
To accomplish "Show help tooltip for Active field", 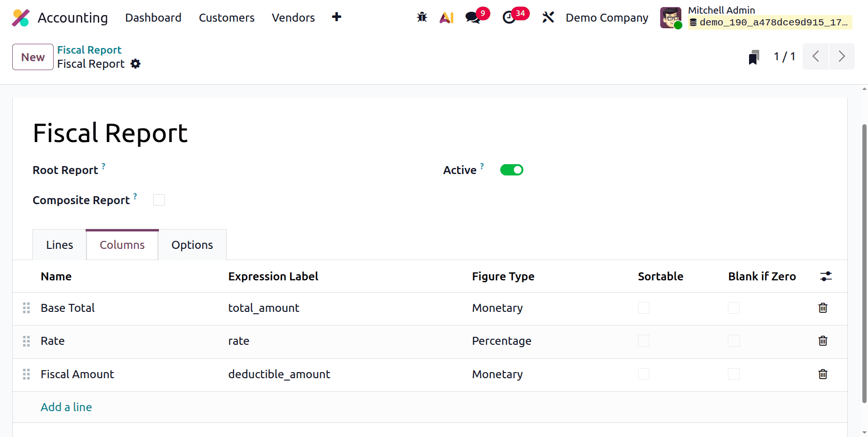I will tap(482, 166).
